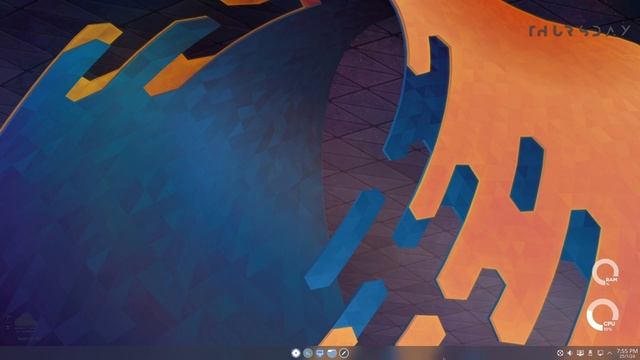Open the file manager window icon in the dock
The image size is (640, 360).
click(x=332, y=353)
